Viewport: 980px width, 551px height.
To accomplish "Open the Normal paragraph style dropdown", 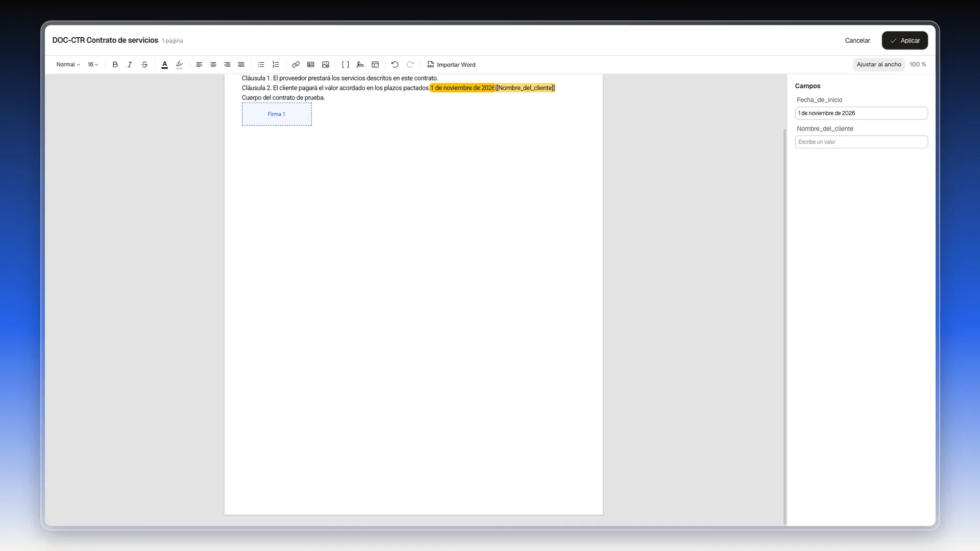I will (x=68, y=65).
